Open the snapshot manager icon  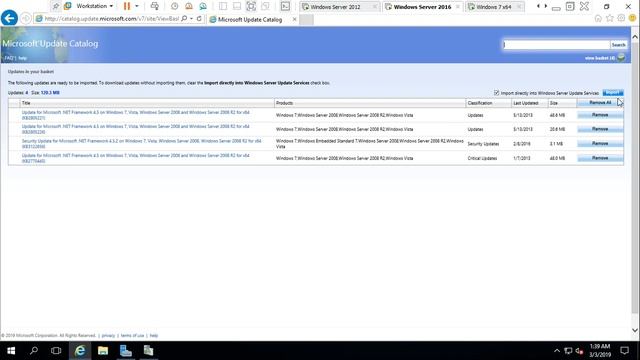pyautogui.click(x=203, y=6)
